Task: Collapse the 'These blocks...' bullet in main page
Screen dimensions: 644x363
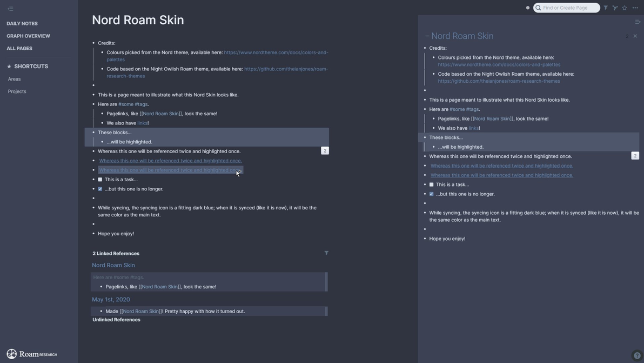Action: coord(93,133)
